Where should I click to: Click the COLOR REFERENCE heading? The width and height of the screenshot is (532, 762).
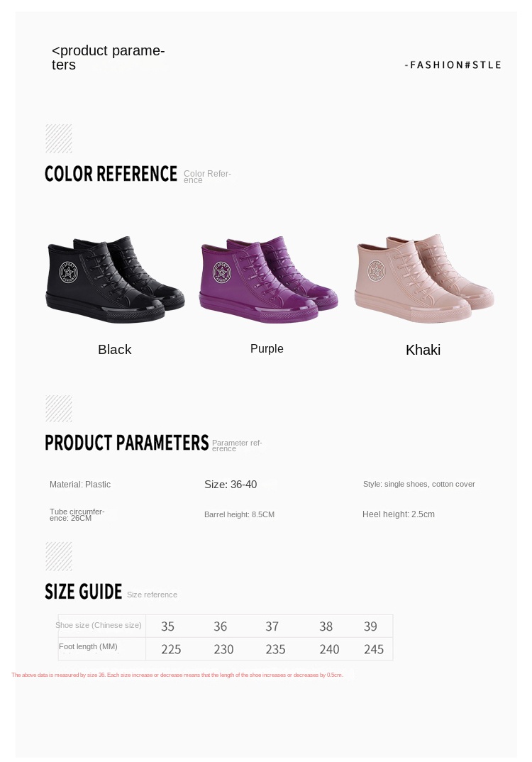click(x=111, y=174)
